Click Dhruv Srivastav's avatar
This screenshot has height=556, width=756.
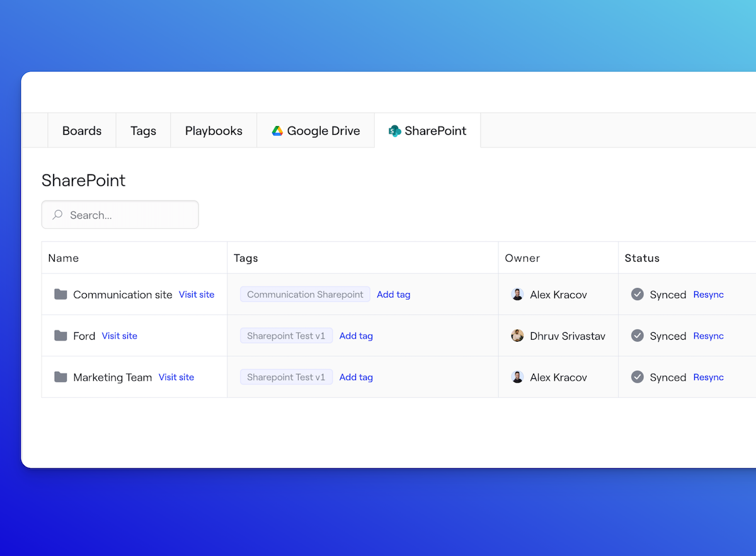click(x=517, y=335)
